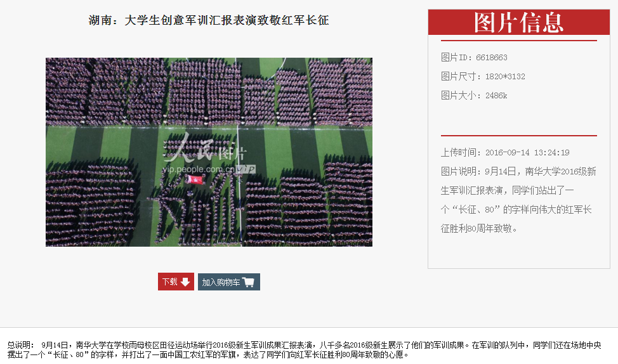
Task: Click the 图片信息 panel header
Action: click(518, 22)
